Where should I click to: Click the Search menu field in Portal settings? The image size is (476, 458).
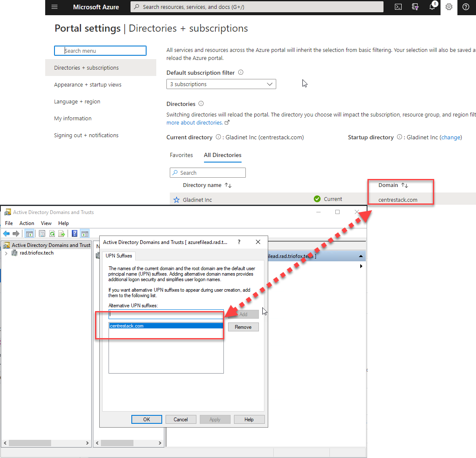coord(100,51)
